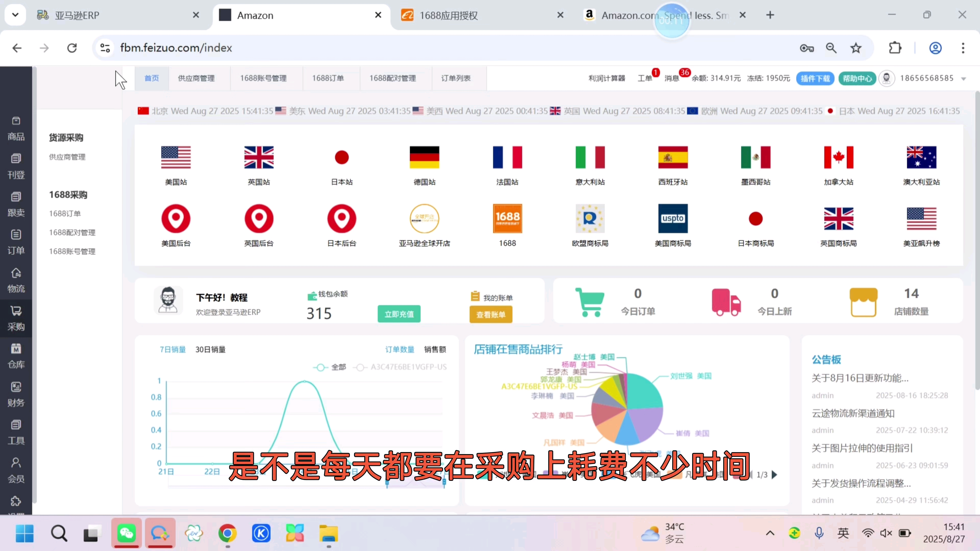
Task: Open the 墨西哥站 Mexico flag icon
Action: 755,157
